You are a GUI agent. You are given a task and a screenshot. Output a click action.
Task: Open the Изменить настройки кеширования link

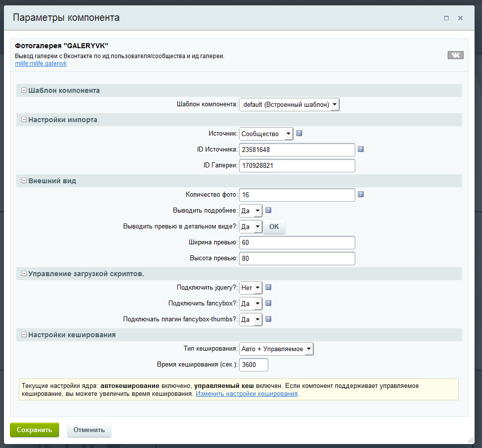pos(246,394)
